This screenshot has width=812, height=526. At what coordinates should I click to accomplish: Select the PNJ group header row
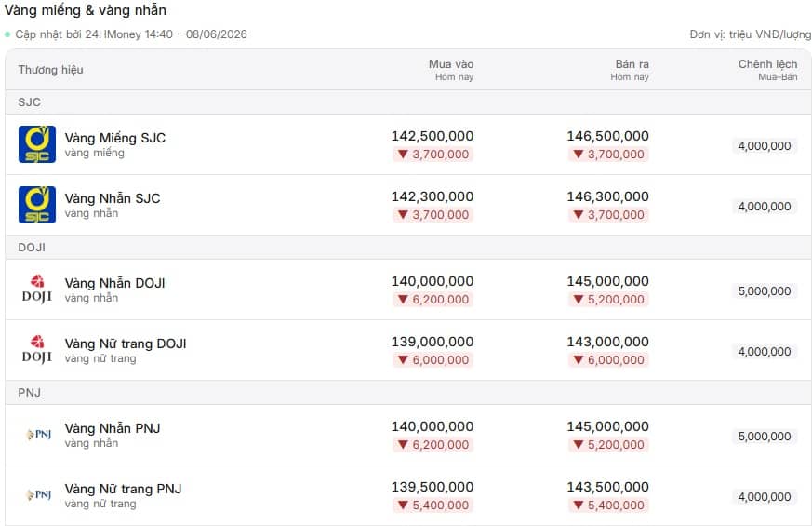pyautogui.click(x=408, y=392)
